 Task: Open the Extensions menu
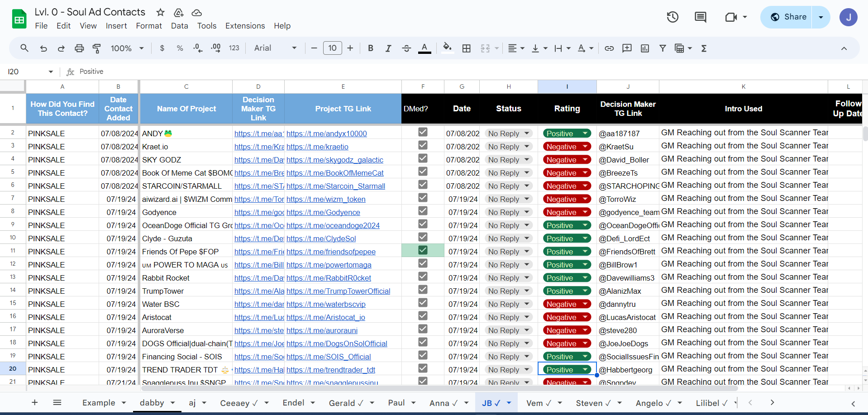tap(245, 26)
